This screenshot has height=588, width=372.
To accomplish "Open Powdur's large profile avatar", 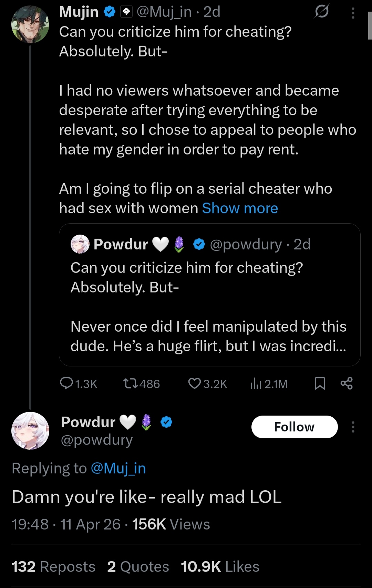I will pyautogui.click(x=30, y=430).
